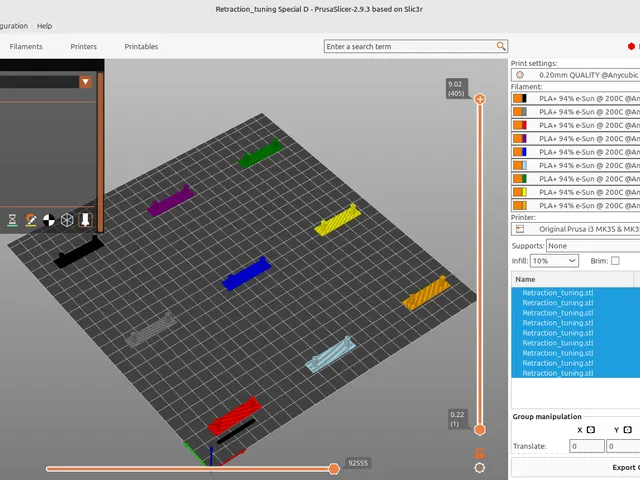640x480 pixels.
Task: Click the Name column header
Action: point(572,279)
